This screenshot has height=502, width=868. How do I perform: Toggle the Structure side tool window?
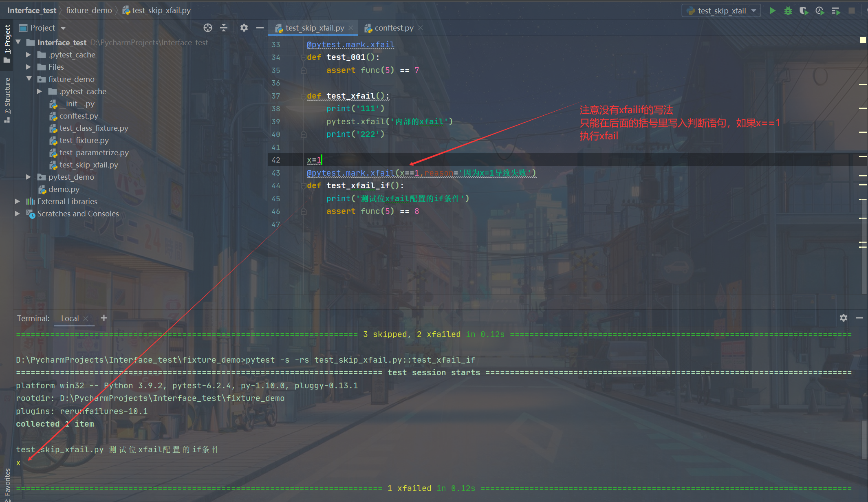7,100
